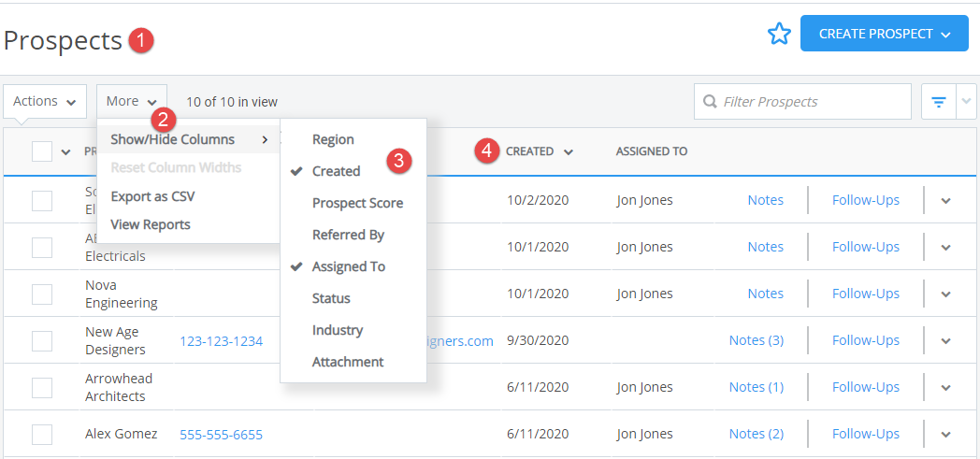Screen dimensions: 980x459
Task: Click the phone number 555-555-6655
Action: pyautogui.click(x=222, y=435)
